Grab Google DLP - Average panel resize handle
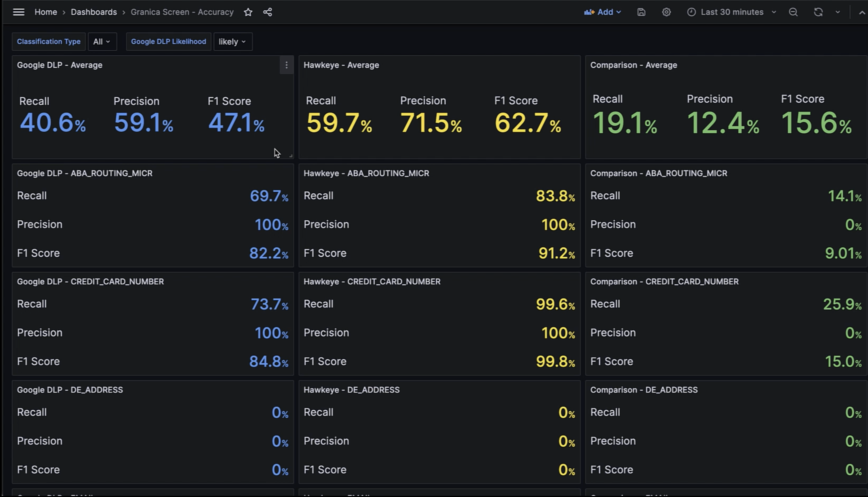Screen dimensions: 868x497 pos(291,156)
